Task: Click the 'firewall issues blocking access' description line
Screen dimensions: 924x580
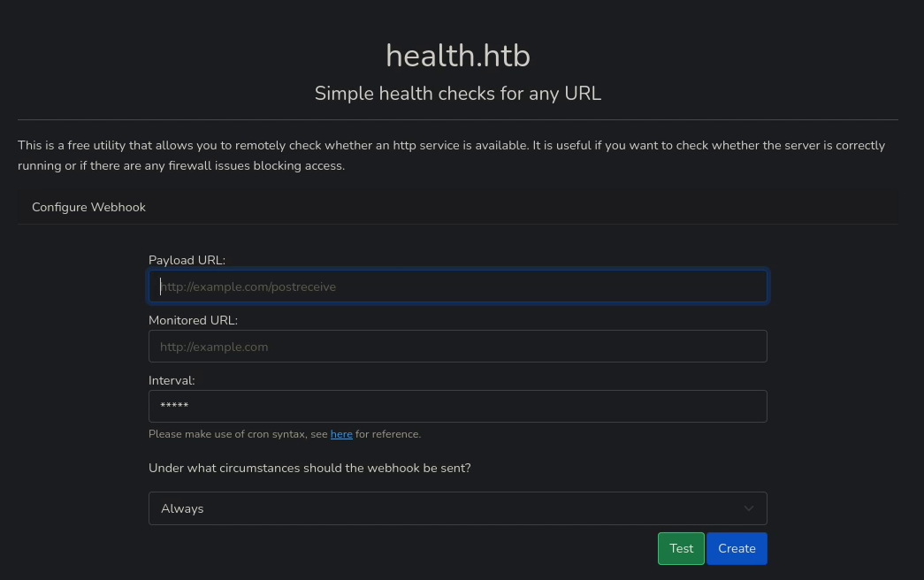Action: (180, 165)
